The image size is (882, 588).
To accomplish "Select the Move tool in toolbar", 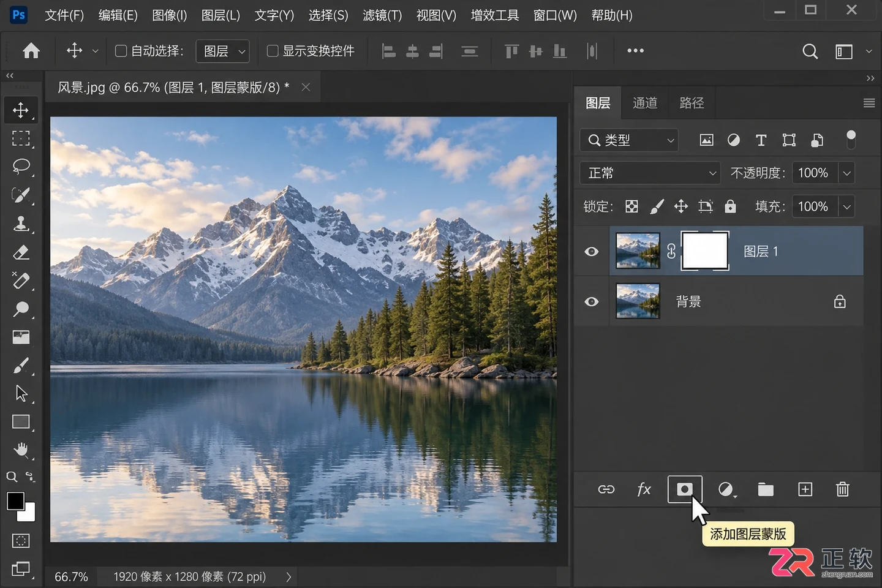I will (x=21, y=110).
